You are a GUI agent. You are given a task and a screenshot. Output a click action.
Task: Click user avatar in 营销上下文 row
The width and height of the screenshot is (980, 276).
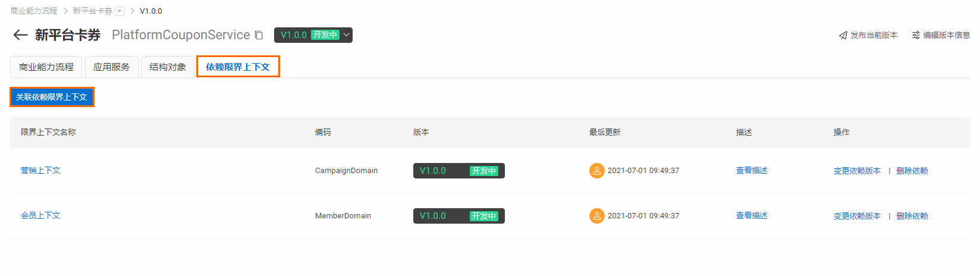596,171
